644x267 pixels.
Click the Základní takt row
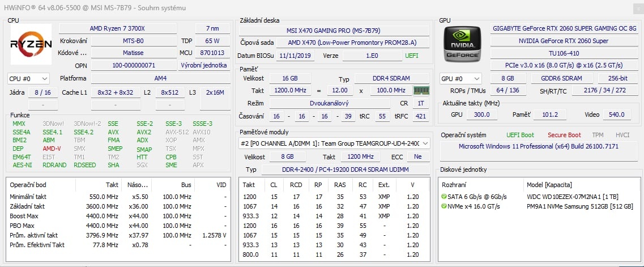pyautogui.click(x=118, y=206)
